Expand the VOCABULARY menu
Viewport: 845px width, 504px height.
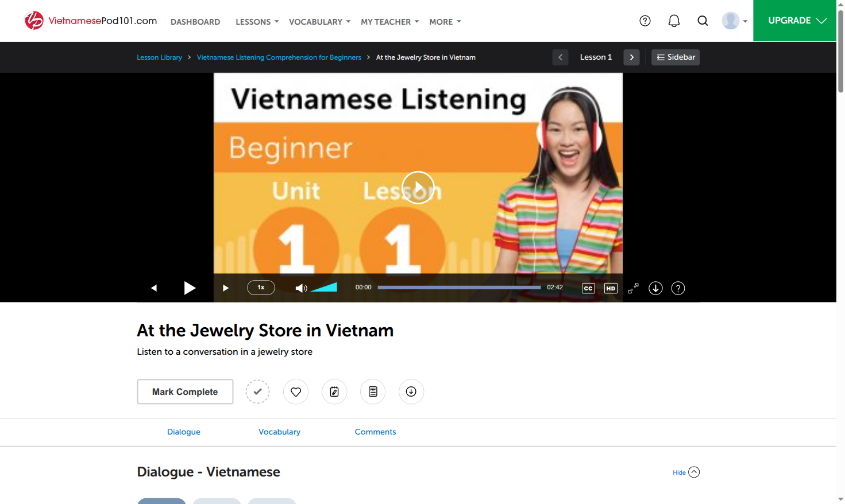point(319,22)
